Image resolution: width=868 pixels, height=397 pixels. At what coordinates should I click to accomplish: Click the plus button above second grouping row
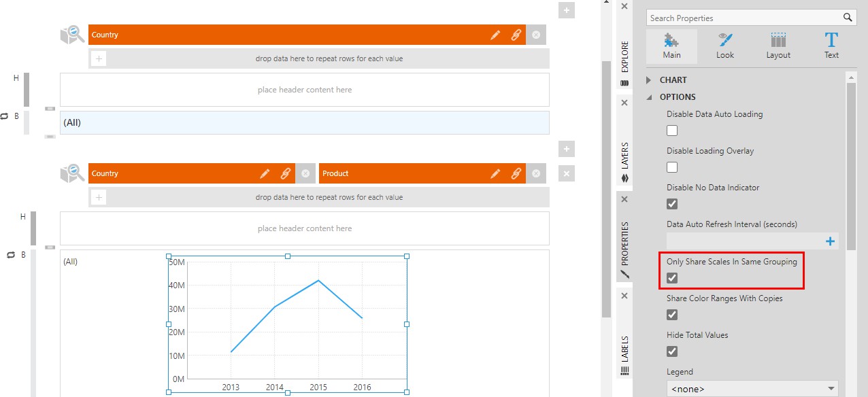566,148
